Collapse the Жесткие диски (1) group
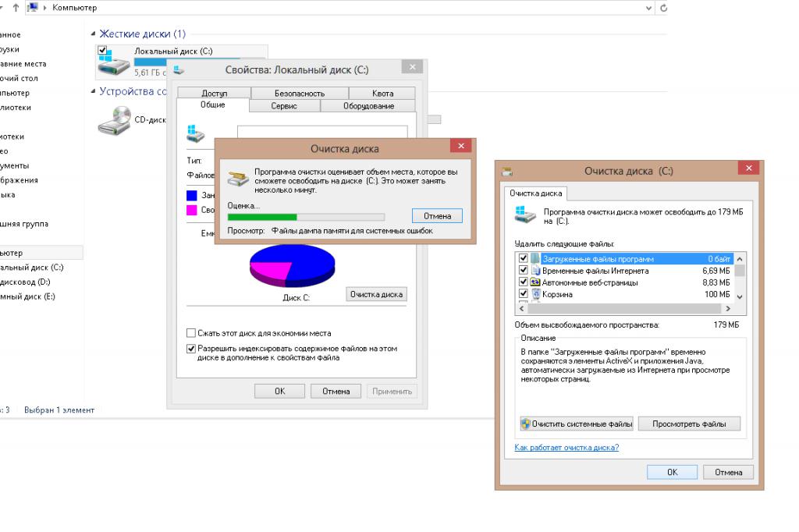The height and width of the screenshot is (532, 799). tap(94, 34)
